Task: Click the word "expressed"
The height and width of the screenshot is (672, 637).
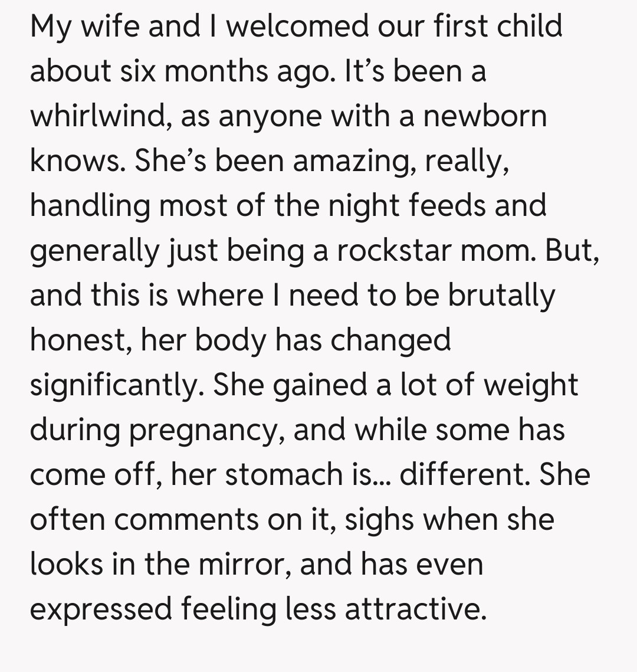Action: click(x=100, y=609)
